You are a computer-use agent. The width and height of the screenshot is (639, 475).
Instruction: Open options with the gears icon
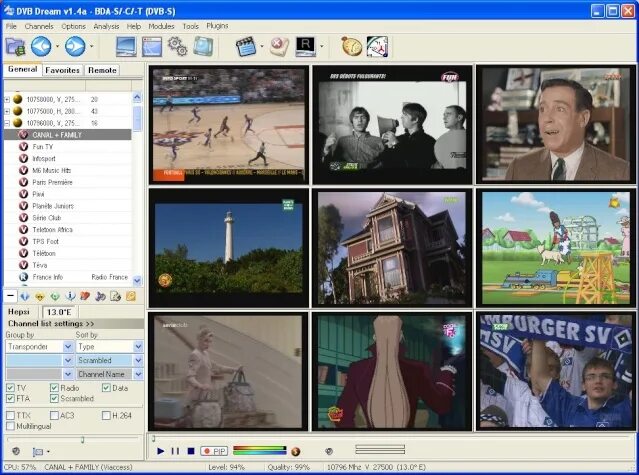[x=178, y=46]
